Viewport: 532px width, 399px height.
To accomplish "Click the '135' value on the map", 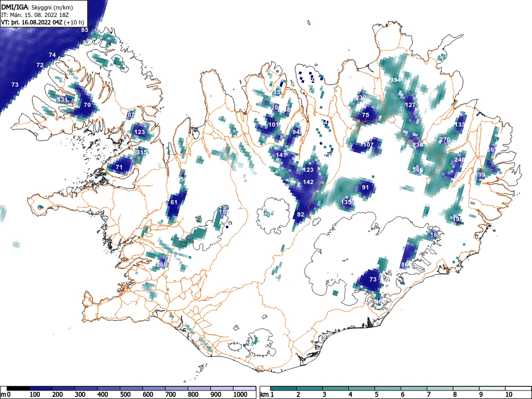I will [x=346, y=202].
